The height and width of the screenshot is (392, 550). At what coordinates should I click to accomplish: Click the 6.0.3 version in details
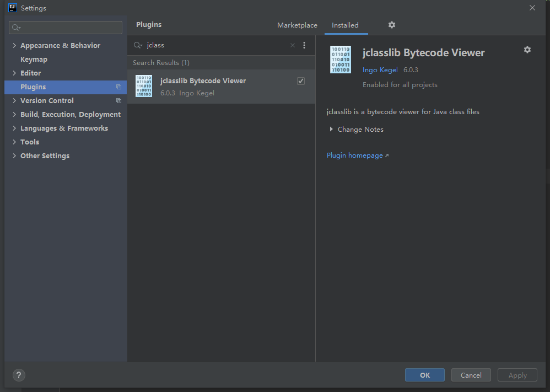point(411,70)
